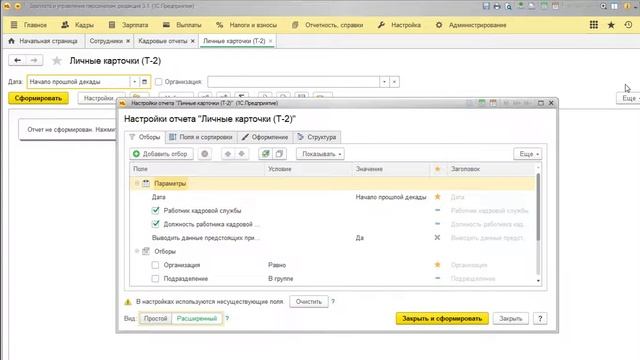Switch to Оформление tab
Screen dimensions: 640x360
(265, 137)
